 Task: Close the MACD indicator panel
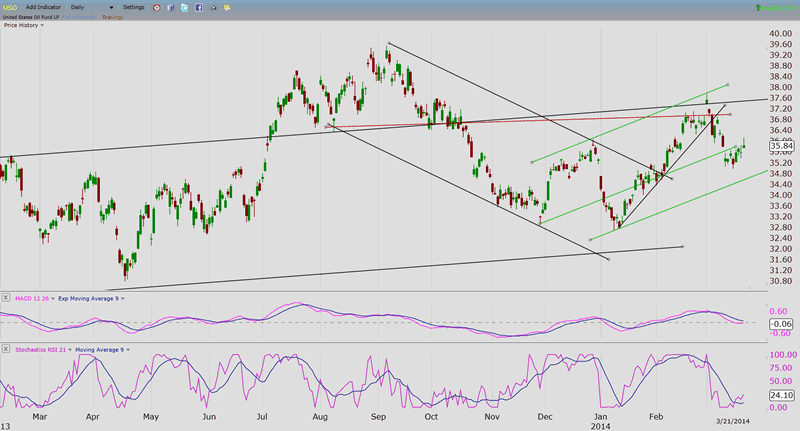point(7,298)
